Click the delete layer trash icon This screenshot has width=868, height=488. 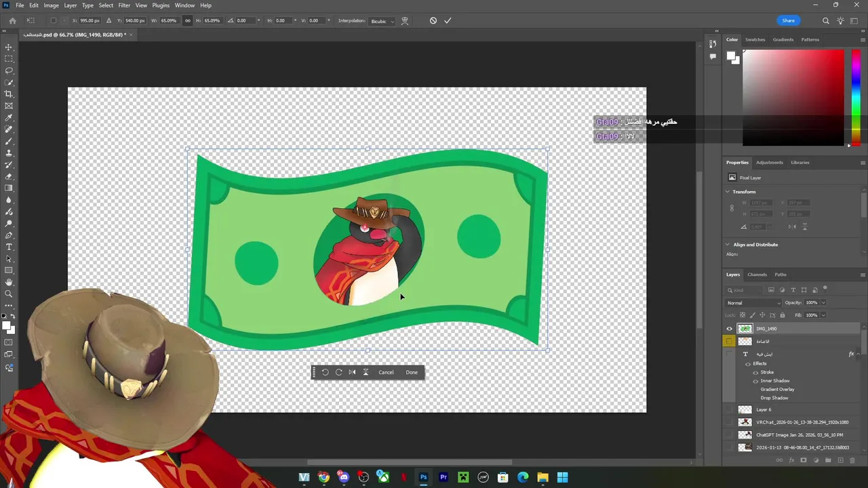[853, 460]
